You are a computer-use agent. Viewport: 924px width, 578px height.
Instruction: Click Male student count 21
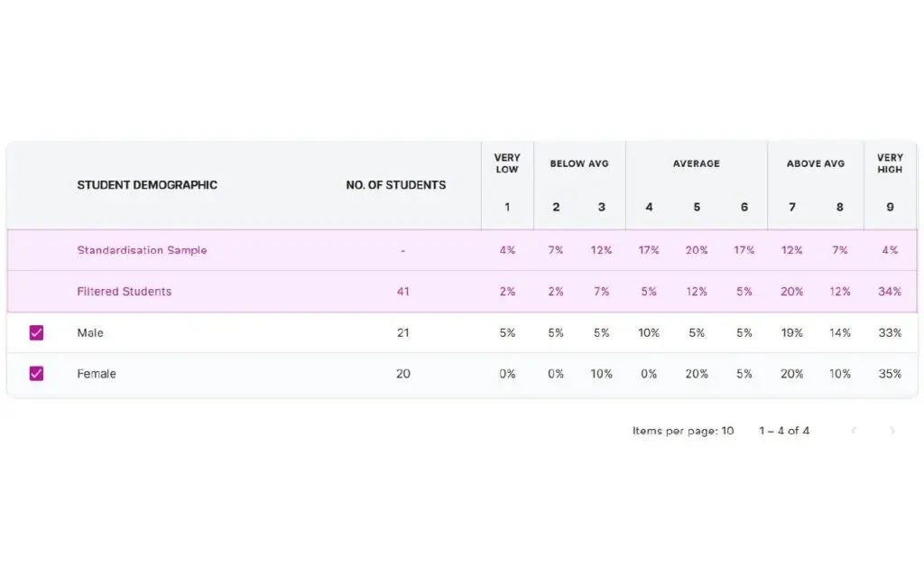pos(402,333)
